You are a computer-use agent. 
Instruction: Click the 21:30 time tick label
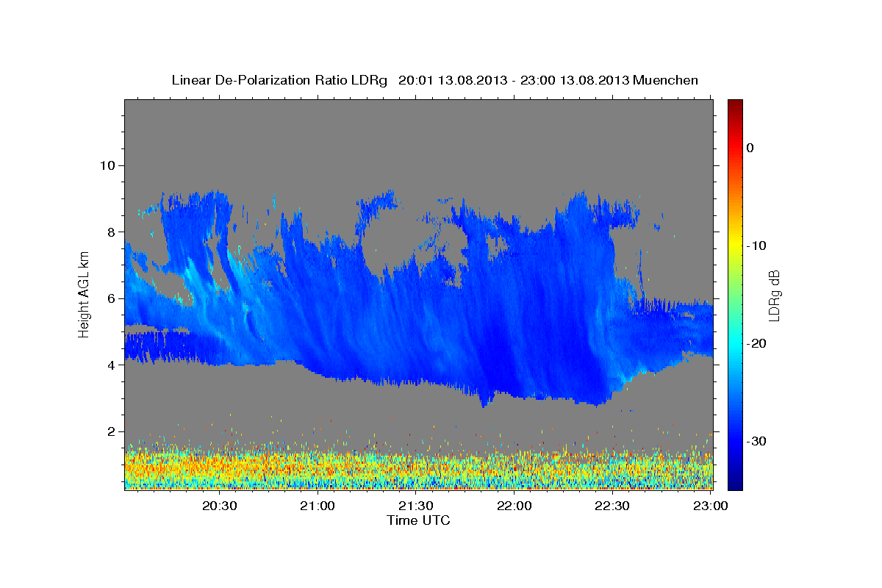point(416,506)
